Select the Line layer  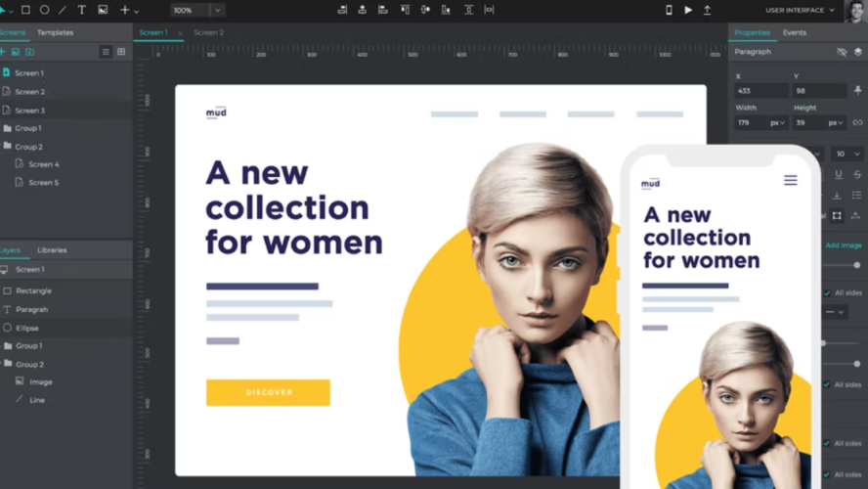(x=37, y=400)
